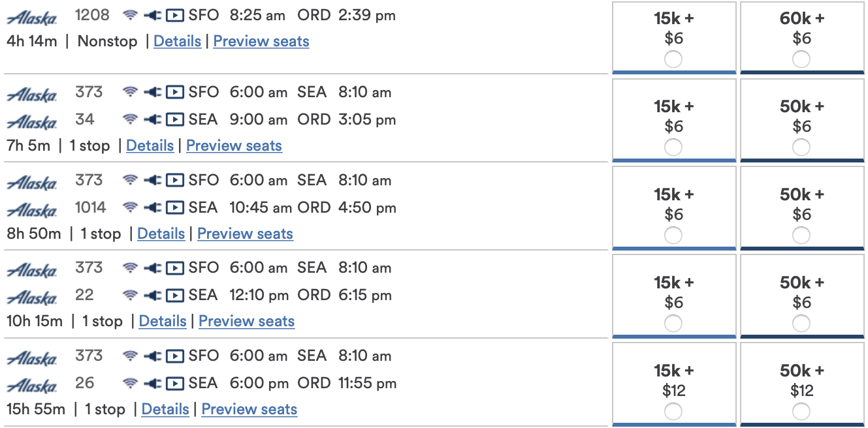Image resolution: width=868 pixels, height=428 pixels.
Task: Click the Alaska logo on the nonstop flight row
Action: pyautogui.click(x=31, y=18)
